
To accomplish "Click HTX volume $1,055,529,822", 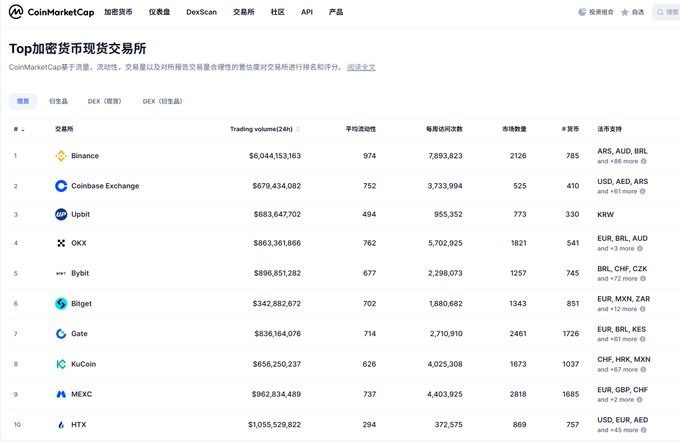I will click(275, 425).
